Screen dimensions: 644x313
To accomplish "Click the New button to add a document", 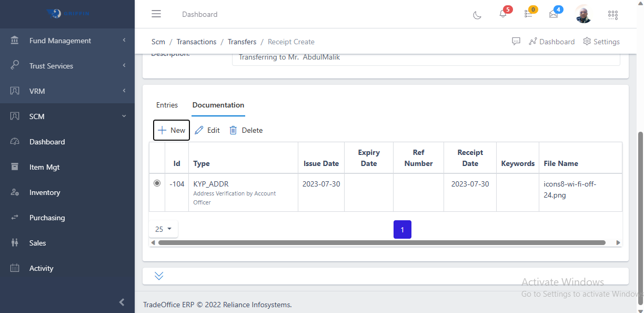I will coord(172,130).
